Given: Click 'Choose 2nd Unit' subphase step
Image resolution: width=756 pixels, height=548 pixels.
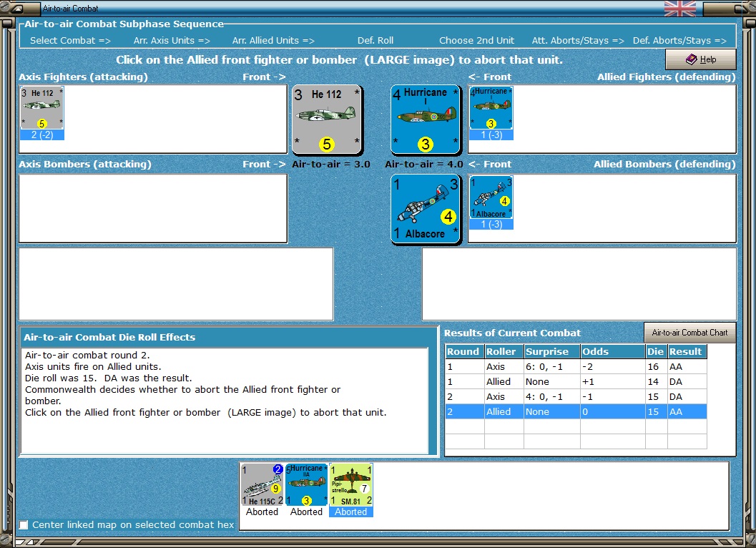Looking at the screenshot, I should click(476, 41).
